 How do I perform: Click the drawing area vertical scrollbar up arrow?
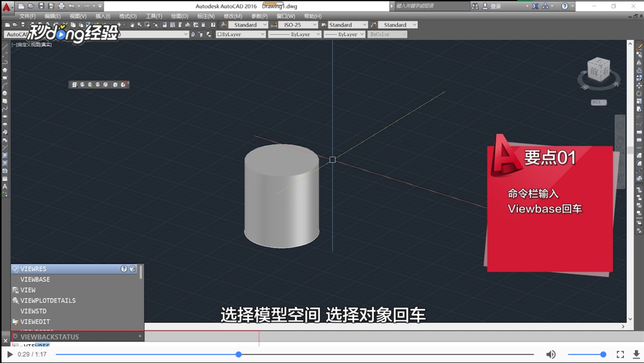630,44
